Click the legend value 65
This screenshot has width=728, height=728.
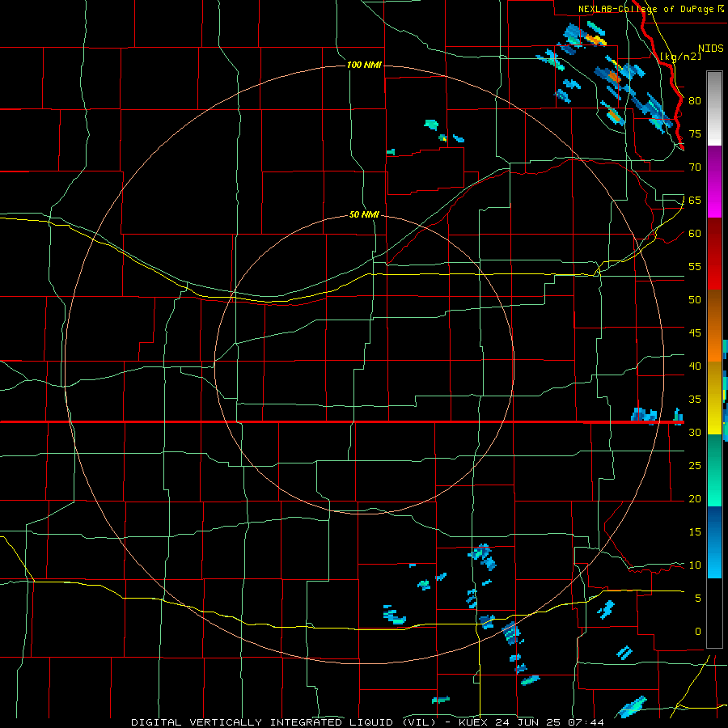pos(695,200)
